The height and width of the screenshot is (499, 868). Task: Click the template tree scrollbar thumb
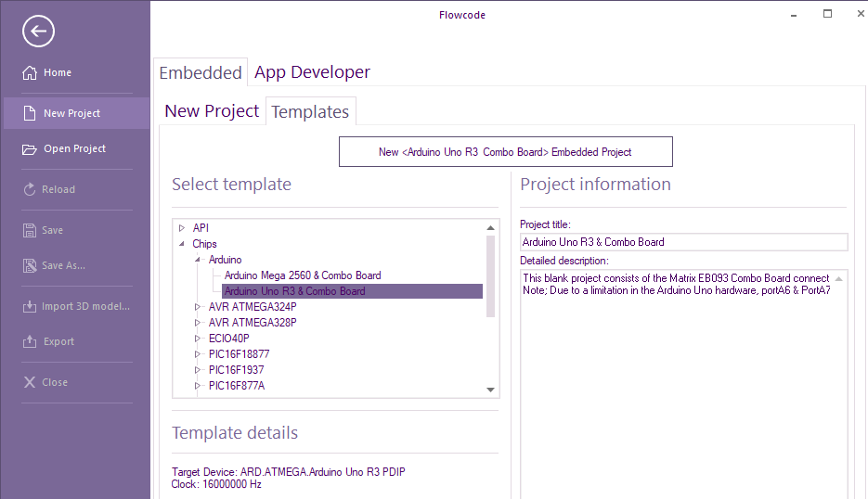pyautogui.click(x=490, y=276)
